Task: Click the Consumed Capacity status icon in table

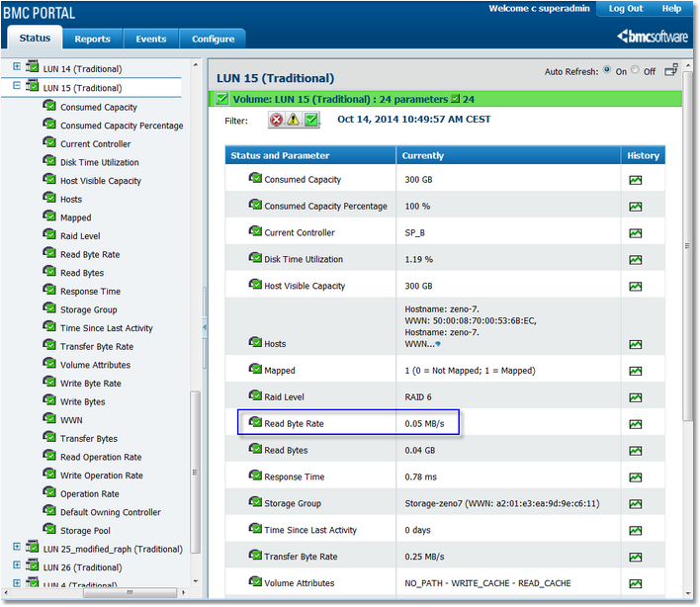Action: (x=255, y=178)
